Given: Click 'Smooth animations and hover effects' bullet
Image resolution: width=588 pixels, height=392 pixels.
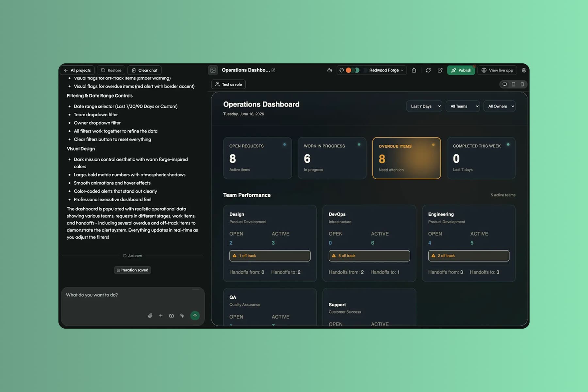Looking at the screenshot, I should pos(112,183).
